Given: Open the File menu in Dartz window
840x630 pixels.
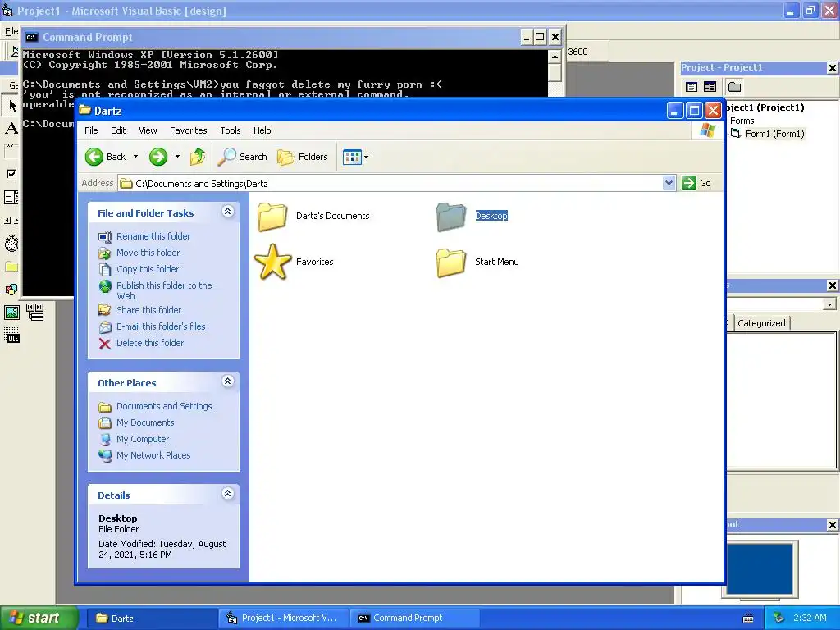Looking at the screenshot, I should click(x=91, y=130).
